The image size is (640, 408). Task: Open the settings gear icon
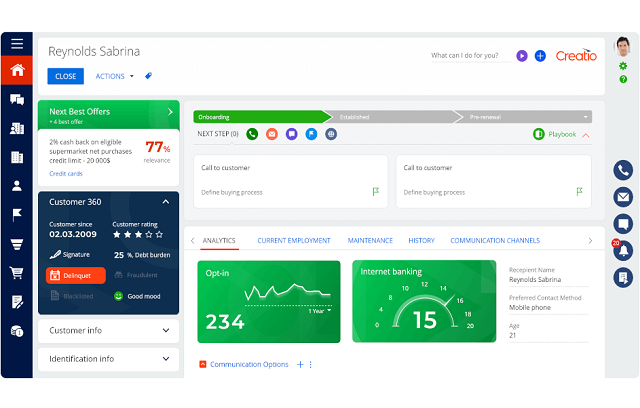pos(623,66)
